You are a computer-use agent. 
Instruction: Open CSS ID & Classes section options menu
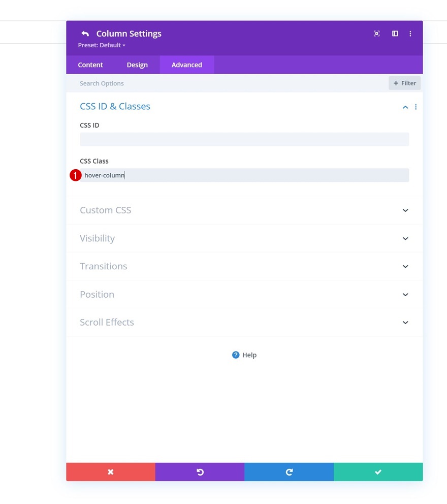416,107
